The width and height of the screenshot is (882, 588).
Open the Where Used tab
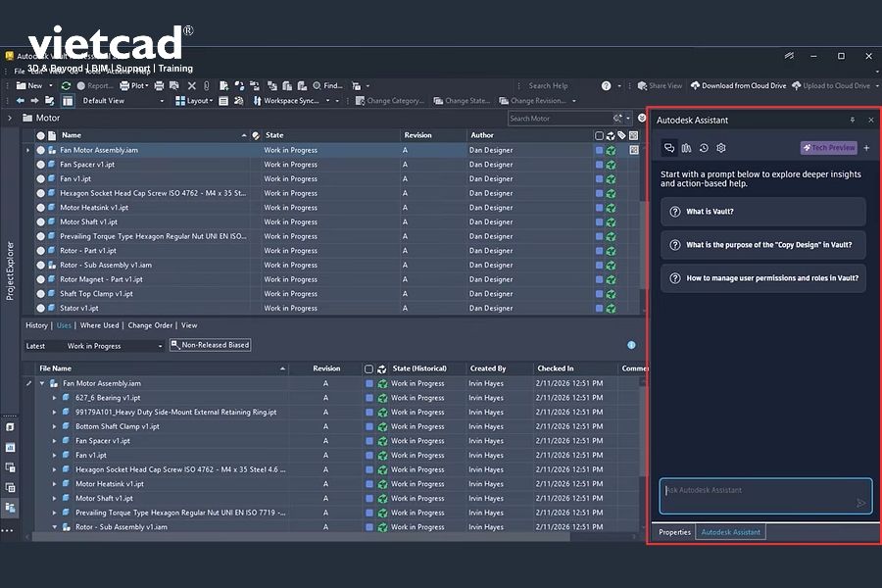click(x=100, y=325)
